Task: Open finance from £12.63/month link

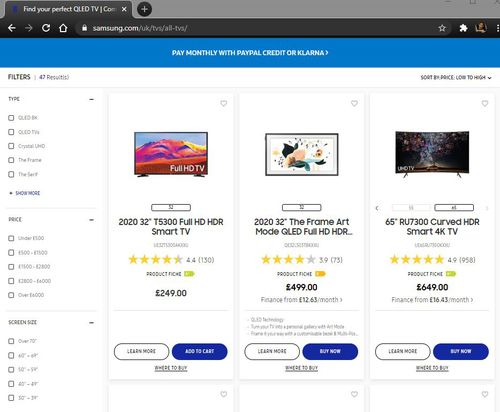Action: [302, 300]
